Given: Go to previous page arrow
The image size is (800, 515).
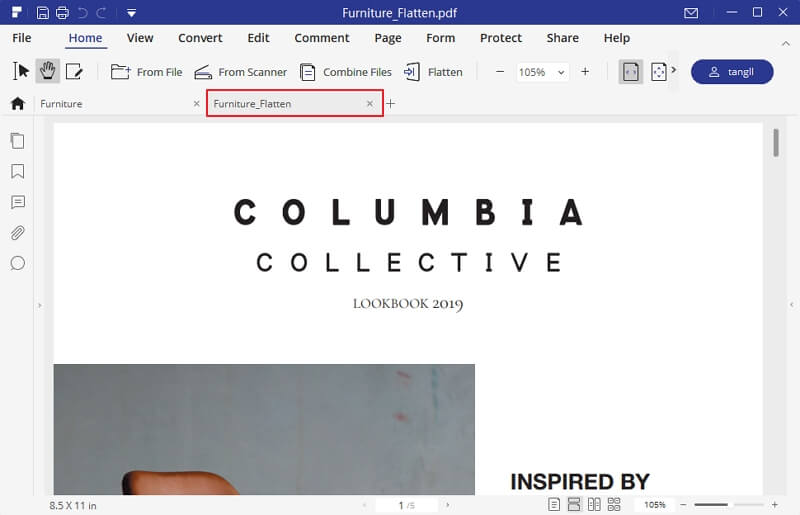Looking at the screenshot, I should pos(364,505).
